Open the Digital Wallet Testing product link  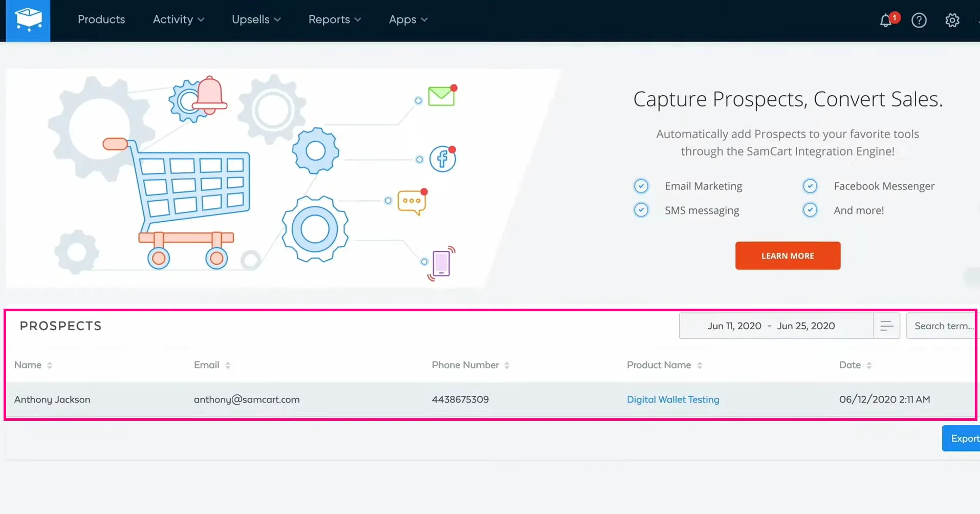click(x=673, y=399)
